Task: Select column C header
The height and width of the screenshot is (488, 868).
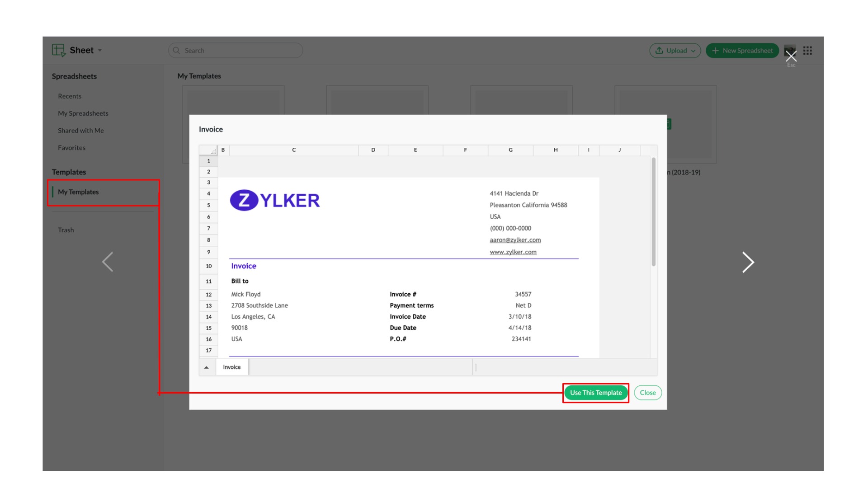Action: click(294, 150)
